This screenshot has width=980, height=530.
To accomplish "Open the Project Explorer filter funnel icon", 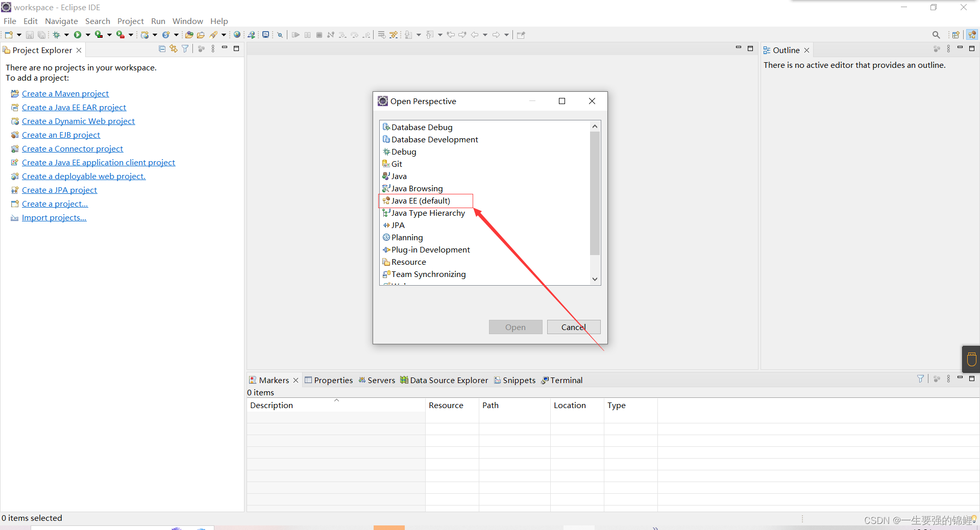I will 185,49.
